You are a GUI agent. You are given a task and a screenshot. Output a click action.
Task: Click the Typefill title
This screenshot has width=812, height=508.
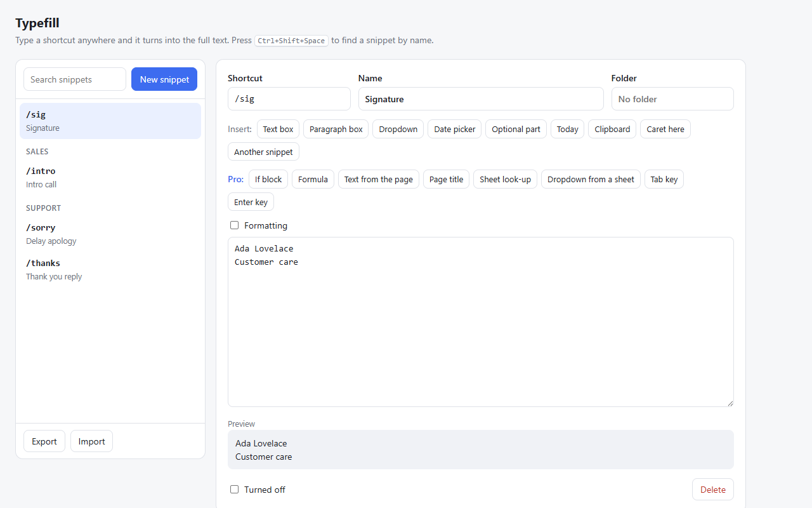37,23
